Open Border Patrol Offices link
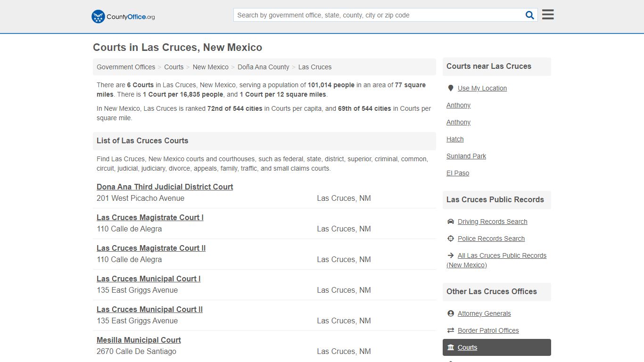644x362 pixels. [488, 330]
